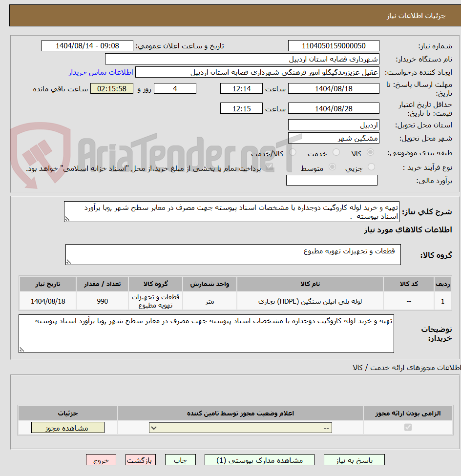
Task: Click the deadline time 12:14 field
Action: tap(241, 89)
